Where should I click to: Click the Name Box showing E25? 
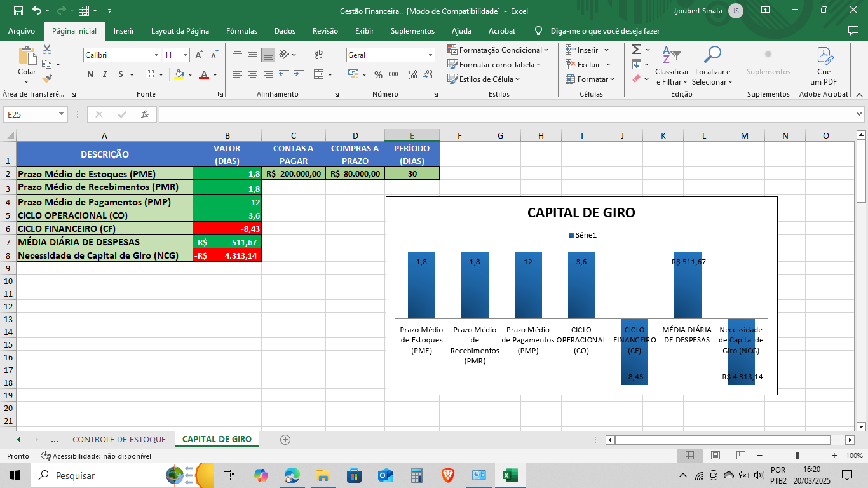pos(31,114)
